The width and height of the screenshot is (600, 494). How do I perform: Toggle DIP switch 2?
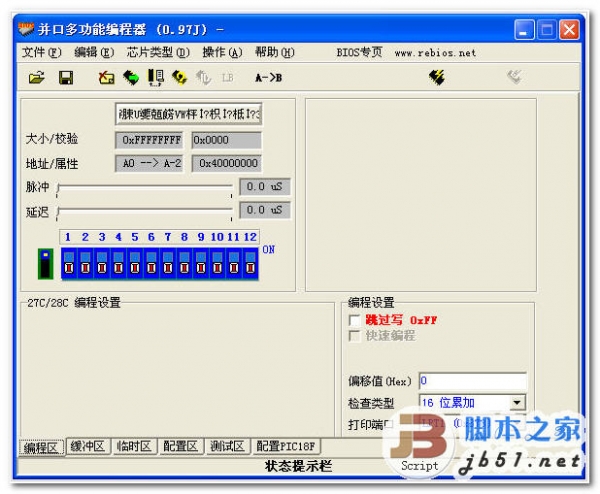[x=85, y=264]
